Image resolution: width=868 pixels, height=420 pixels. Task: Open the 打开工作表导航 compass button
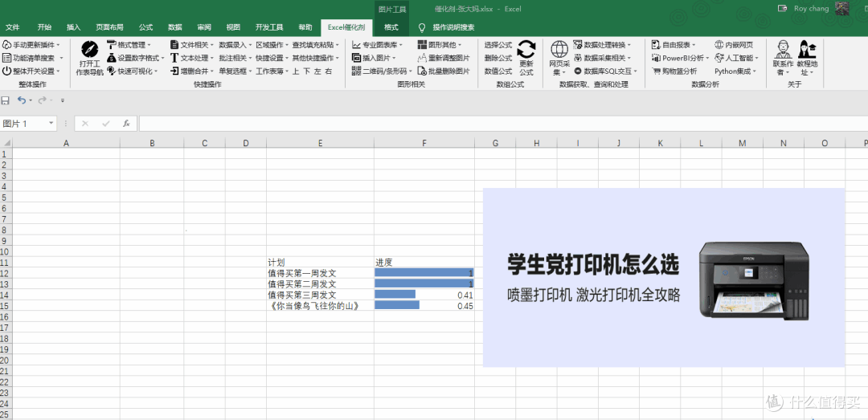click(x=89, y=58)
